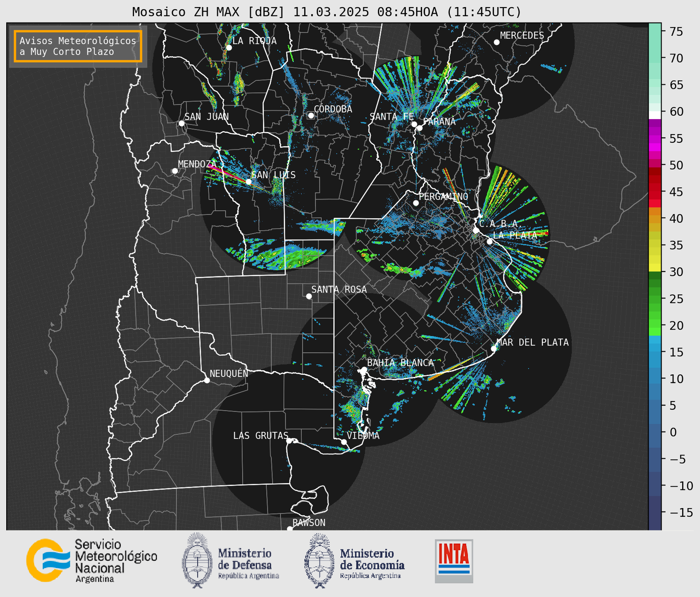The height and width of the screenshot is (597, 700).
Task: Click the colorbar tick label −10
Action: pyautogui.click(x=681, y=485)
